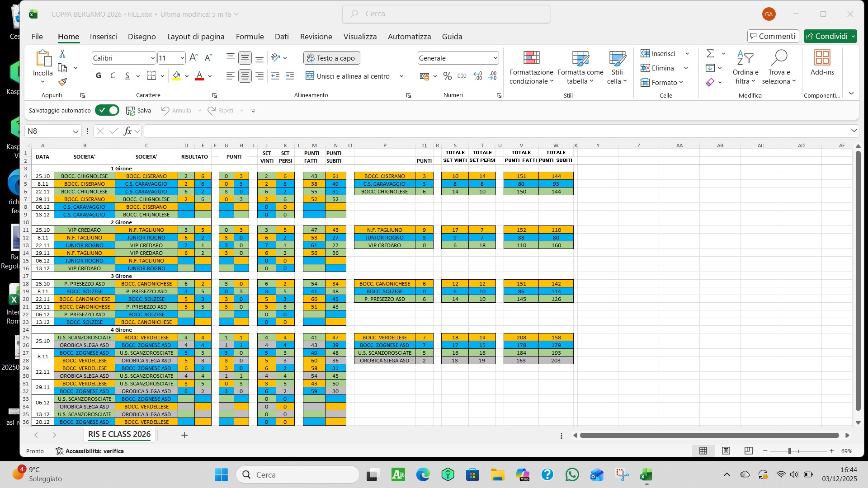
Task: Click the Cut scissors icon
Action: 62,54
